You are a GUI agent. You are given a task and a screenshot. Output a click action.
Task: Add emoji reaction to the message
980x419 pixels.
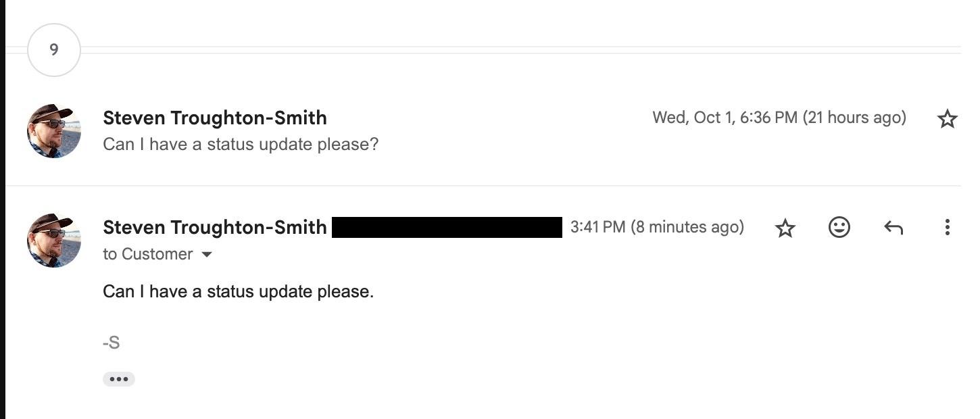pyautogui.click(x=839, y=228)
